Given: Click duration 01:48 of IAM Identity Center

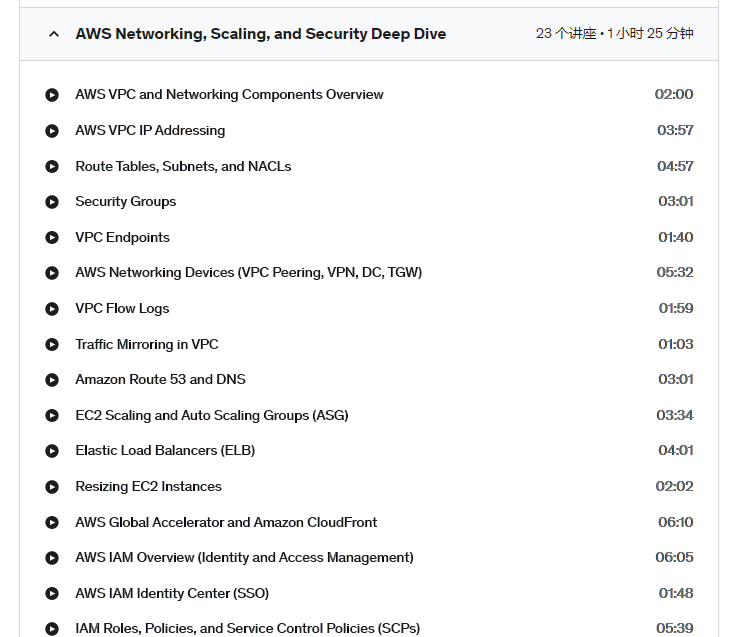Looking at the screenshot, I should tap(676, 593).
